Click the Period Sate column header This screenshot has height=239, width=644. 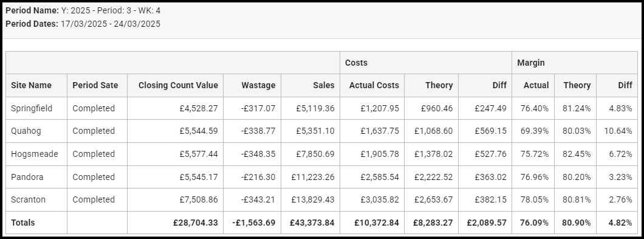tap(95, 85)
